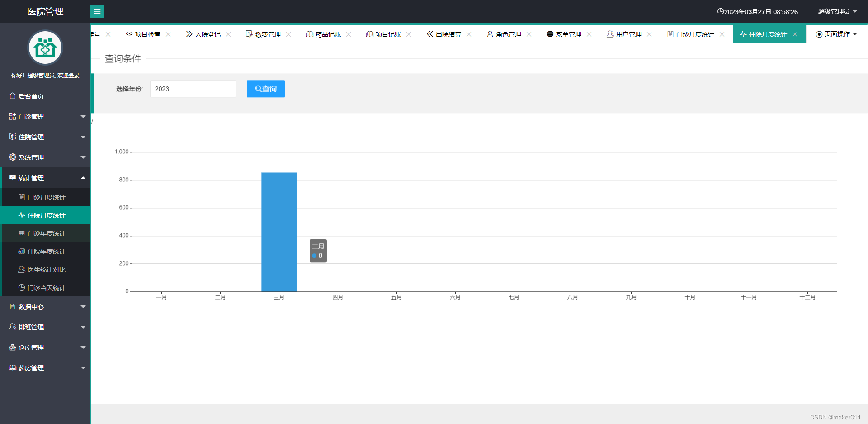The width and height of the screenshot is (868, 424).
Task: Click the 排班管理 person icon
Action: 13,327
